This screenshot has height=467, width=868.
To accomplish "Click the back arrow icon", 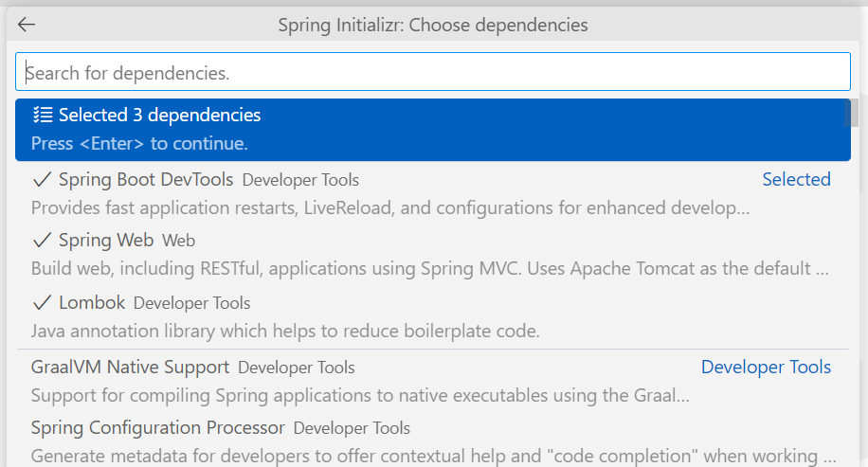I will click(27, 25).
